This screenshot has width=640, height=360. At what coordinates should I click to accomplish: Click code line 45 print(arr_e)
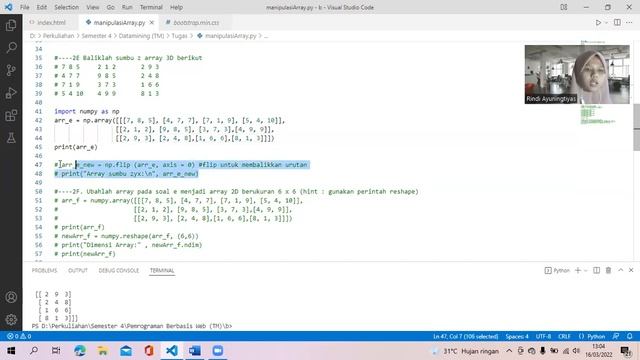point(76,147)
